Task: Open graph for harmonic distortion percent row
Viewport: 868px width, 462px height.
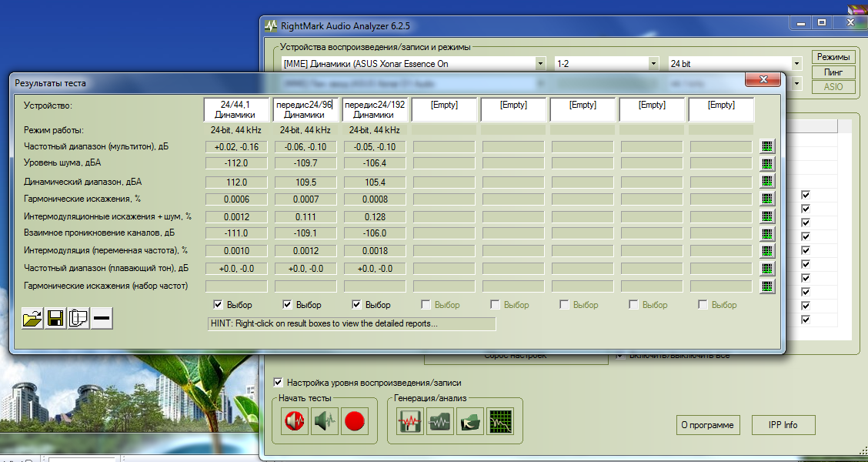Action: pos(766,199)
